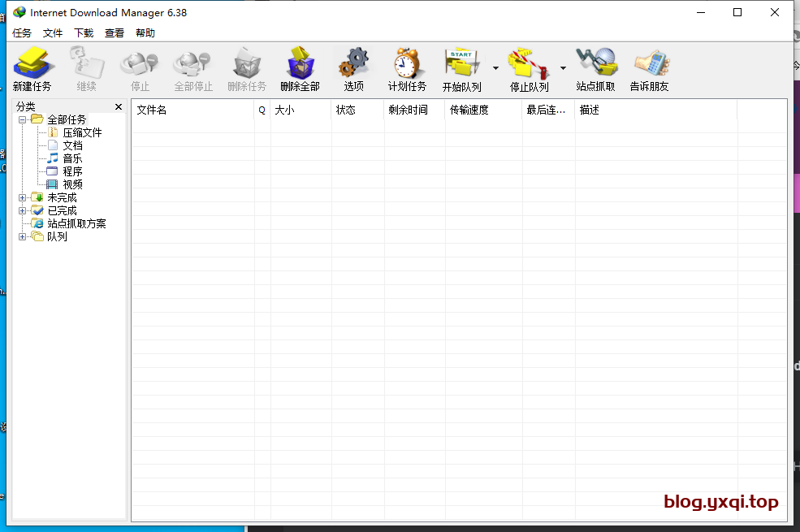
Task: Open the 查看 menu
Action: coord(114,32)
